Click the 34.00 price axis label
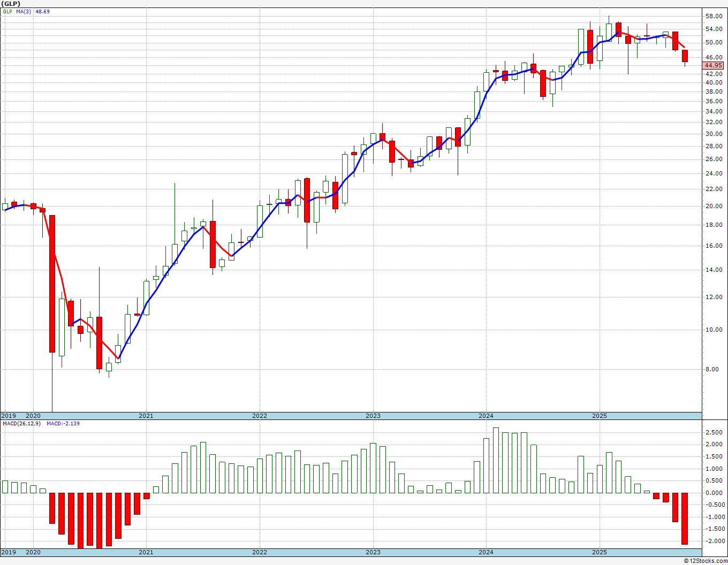 point(714,111)
